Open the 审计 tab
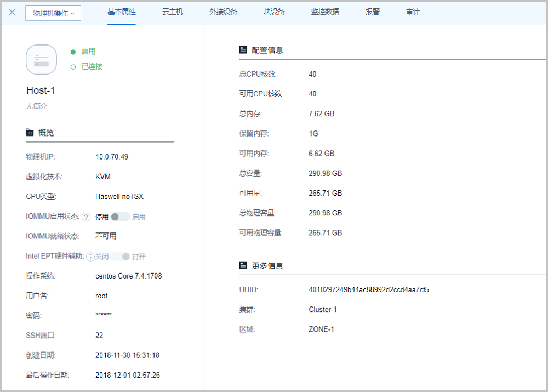 coord(413,12)
